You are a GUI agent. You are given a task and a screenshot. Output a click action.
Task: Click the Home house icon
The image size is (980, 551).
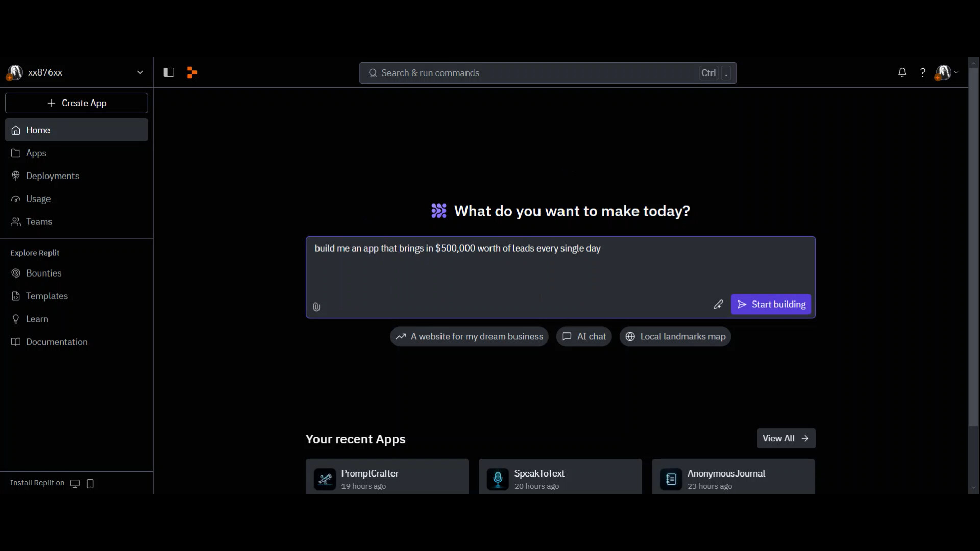pos(16,130)
